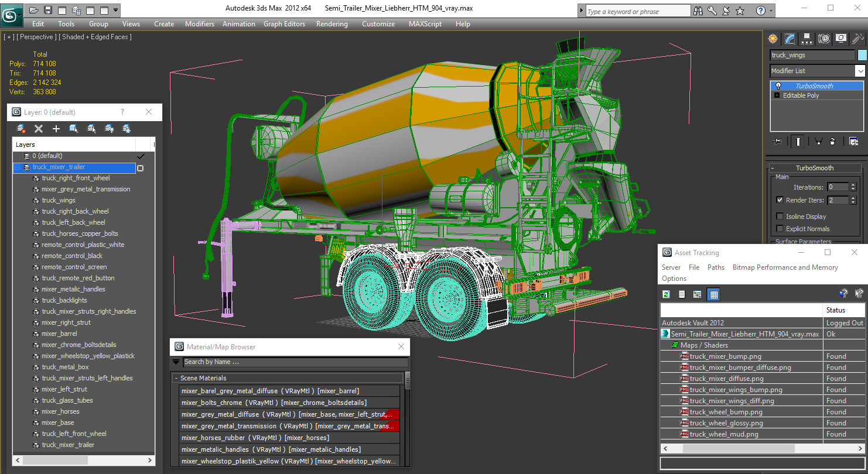Click the Open File icon in quick access toolbar
This screenshot has height=474, width=868.
click(34, 10)
